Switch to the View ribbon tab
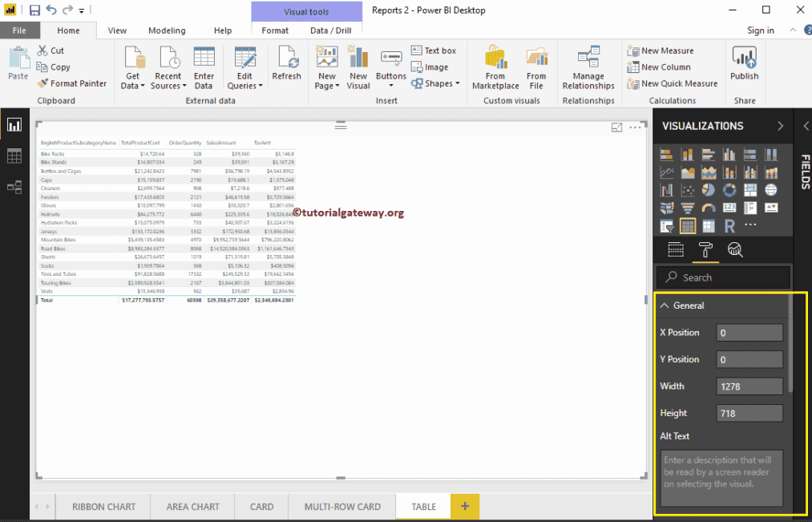The width and height of the screenshot is (812, 522). pyautogui.click(x=117, y=30)
